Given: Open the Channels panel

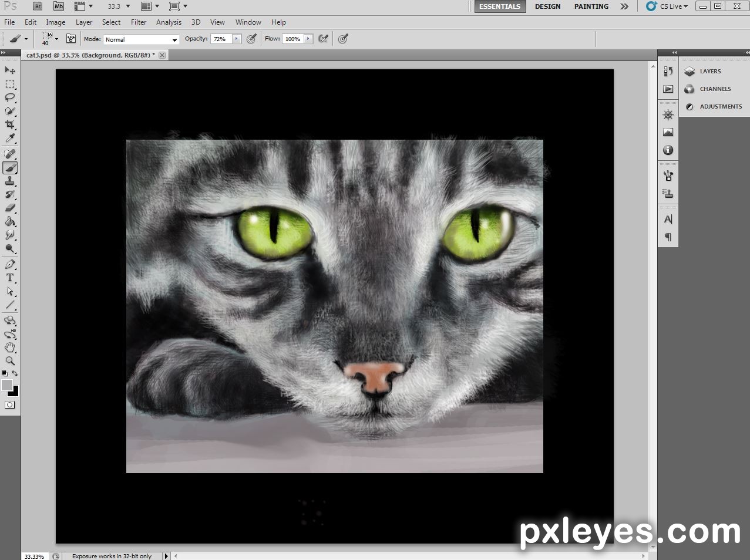Looking at the screenshot, I should click(715, 89).
